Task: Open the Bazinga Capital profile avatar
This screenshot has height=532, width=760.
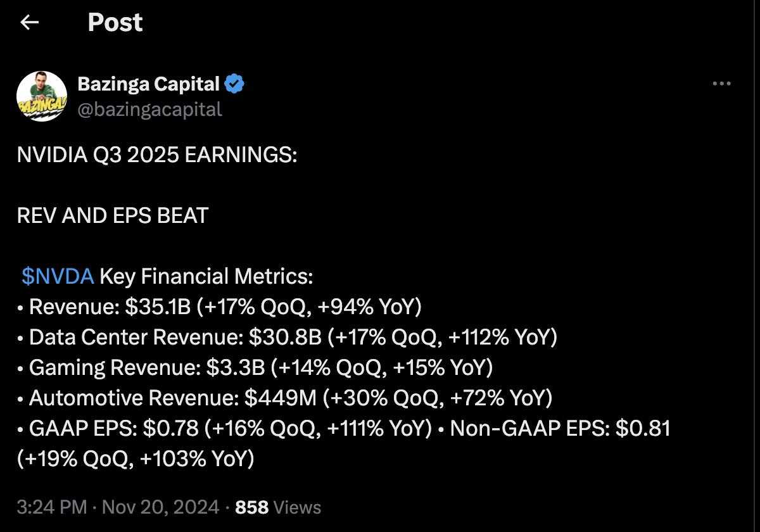Action: click(42, 96)
